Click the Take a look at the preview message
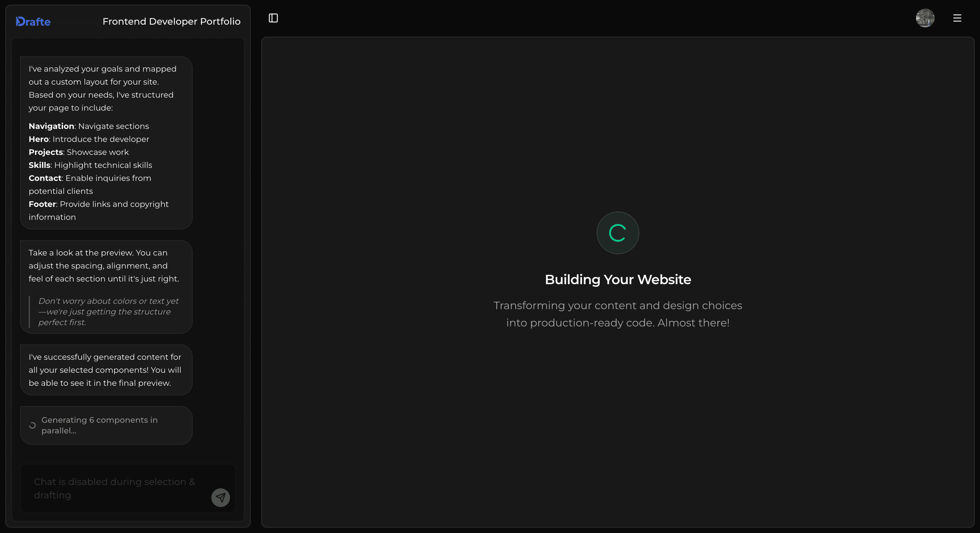 tap(103, 266)
